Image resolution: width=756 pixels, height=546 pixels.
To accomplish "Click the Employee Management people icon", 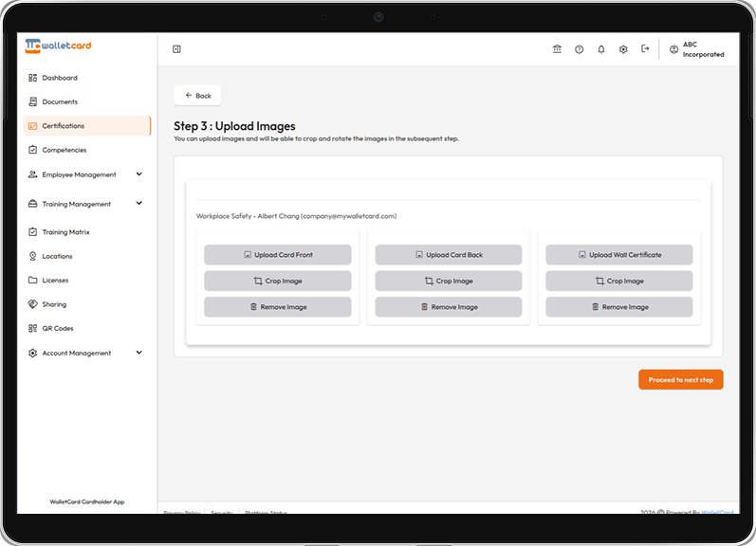I will [33, 174].
